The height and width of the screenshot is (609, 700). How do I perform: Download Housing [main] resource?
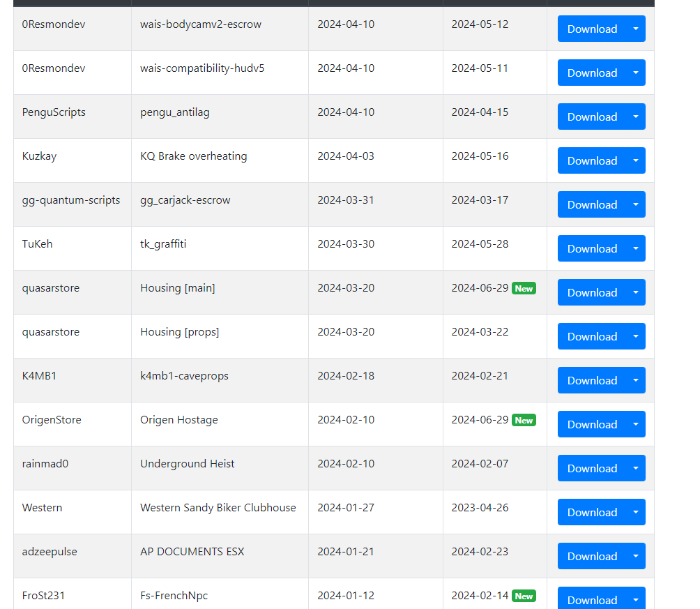(592, 292)
